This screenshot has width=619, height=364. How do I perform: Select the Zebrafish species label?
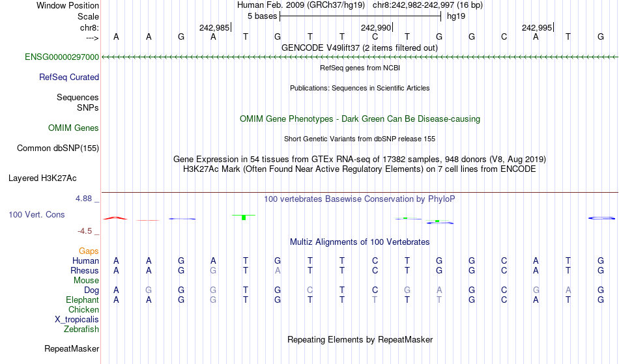point(81,329)
